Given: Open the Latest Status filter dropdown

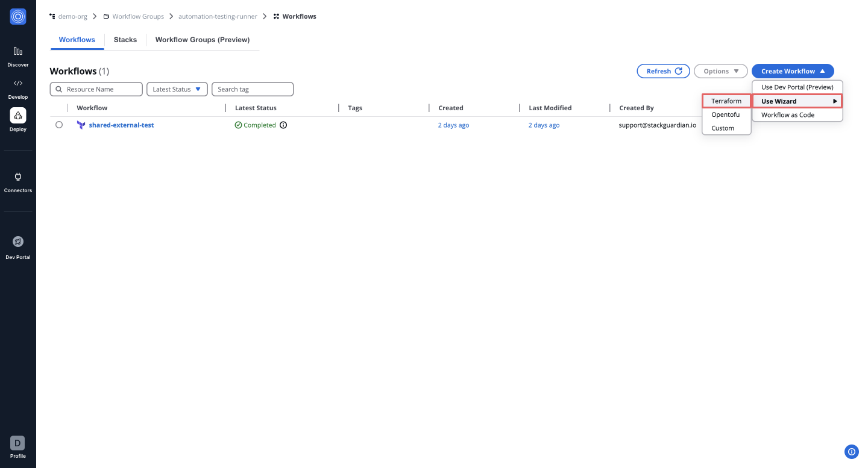Looking at the screenshot, I should pyautogui.click(x=177, y=89).
